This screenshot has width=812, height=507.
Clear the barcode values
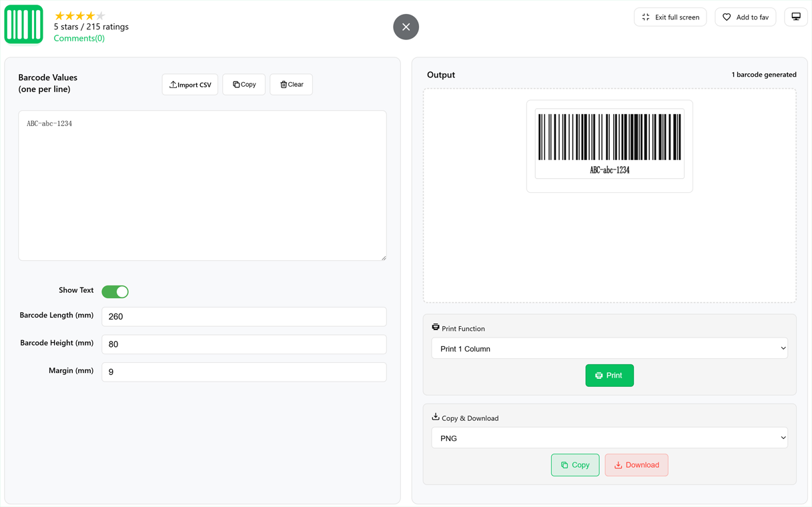[292, 85]
